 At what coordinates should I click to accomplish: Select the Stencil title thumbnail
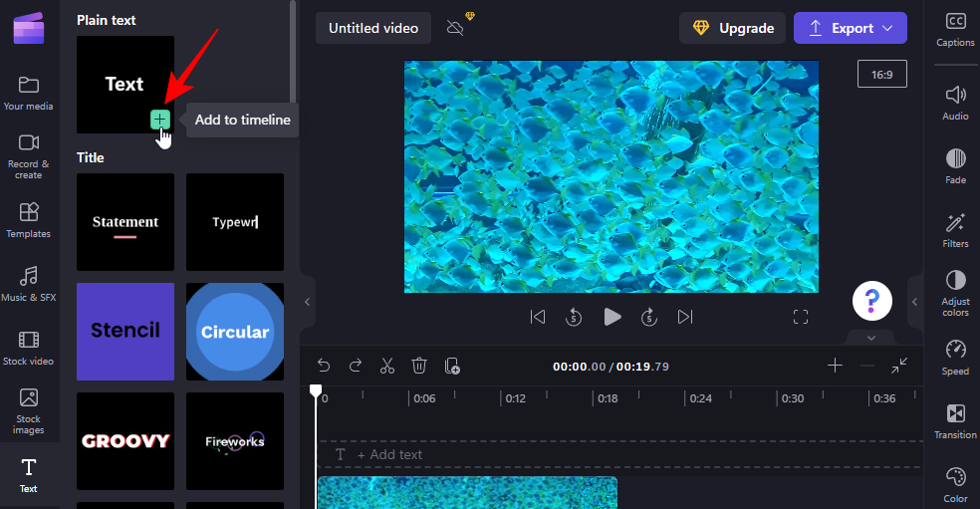click(x=125, y=332)
